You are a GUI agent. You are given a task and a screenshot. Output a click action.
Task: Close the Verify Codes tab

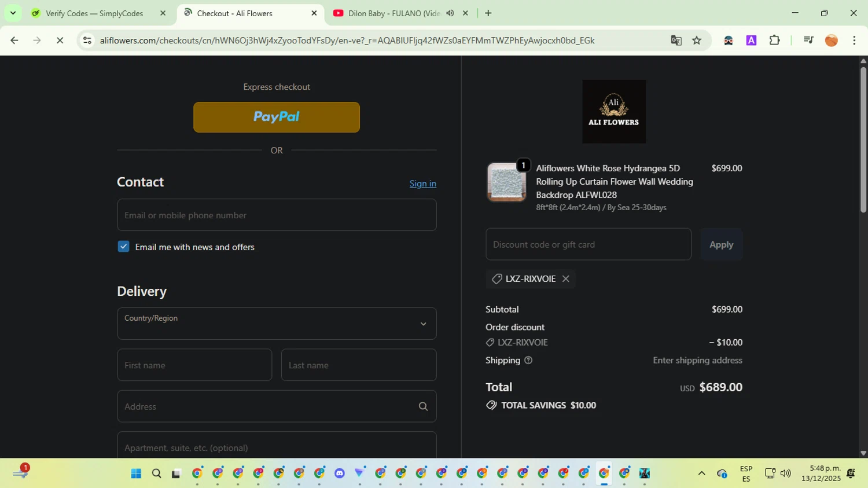point(163,13)
